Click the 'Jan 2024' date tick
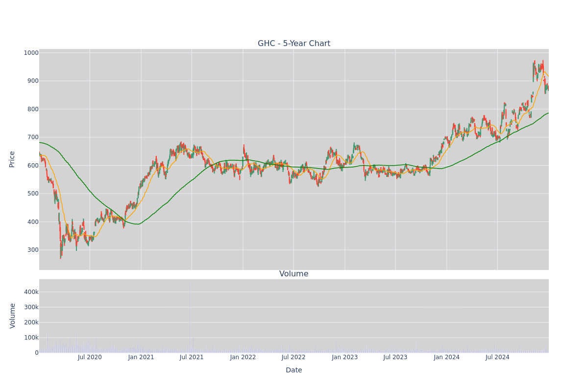The image size is (588, 392). (447, 357)
